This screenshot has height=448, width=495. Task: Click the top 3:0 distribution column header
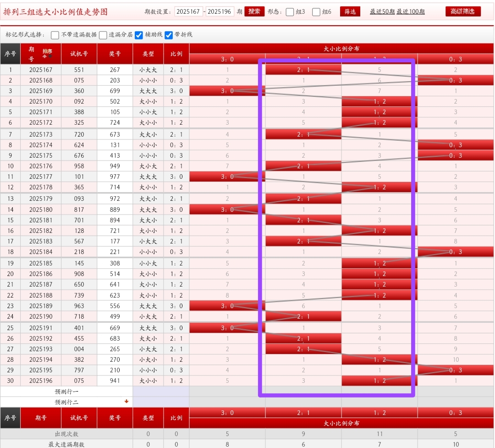[x=227, y=60]
